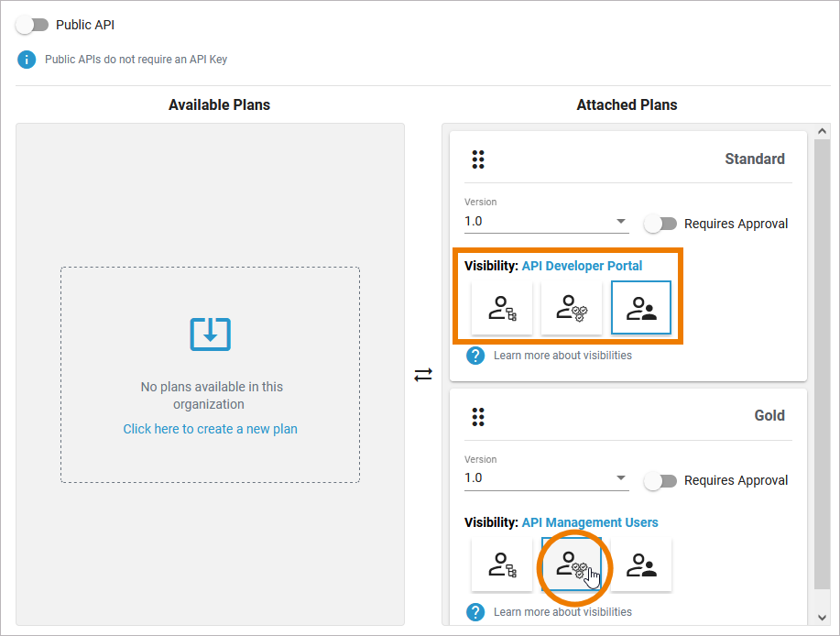Open the Standard plan Version dropdown
Image resolution: width=840 pixels, height=636 pixels.
[546, 222]
